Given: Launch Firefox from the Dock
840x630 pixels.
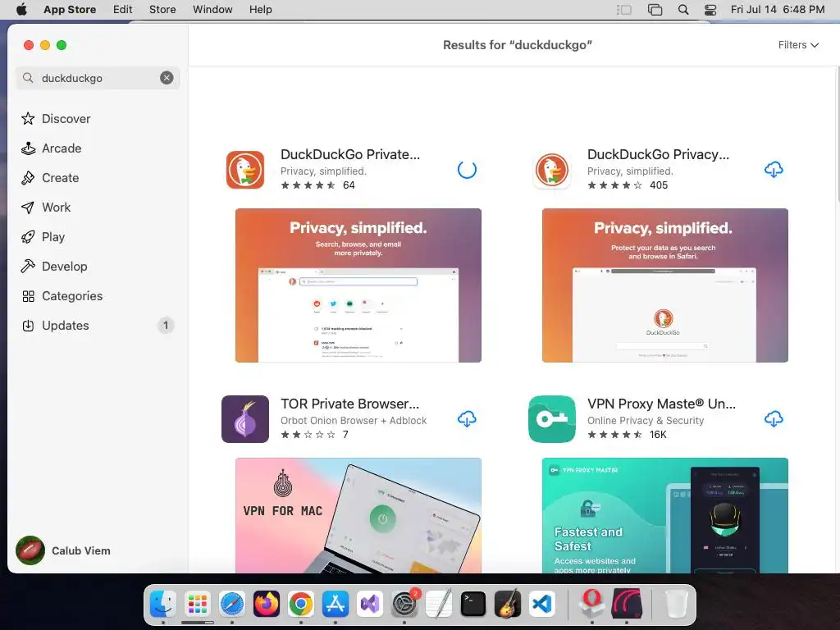Looking at the screenshot, I should [x=267, y=605].
